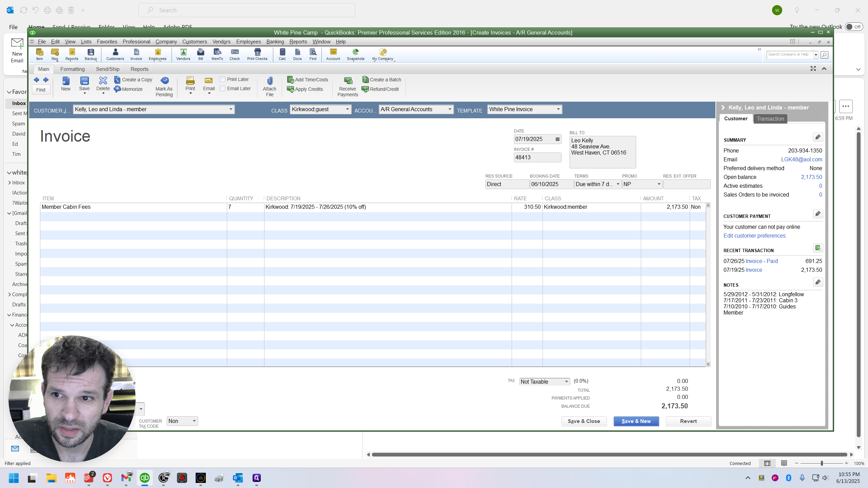Edit Notes with pencil icon
The height and width of the screenshot is (488, 868).
pyautogui.click(x=818, y=282)
